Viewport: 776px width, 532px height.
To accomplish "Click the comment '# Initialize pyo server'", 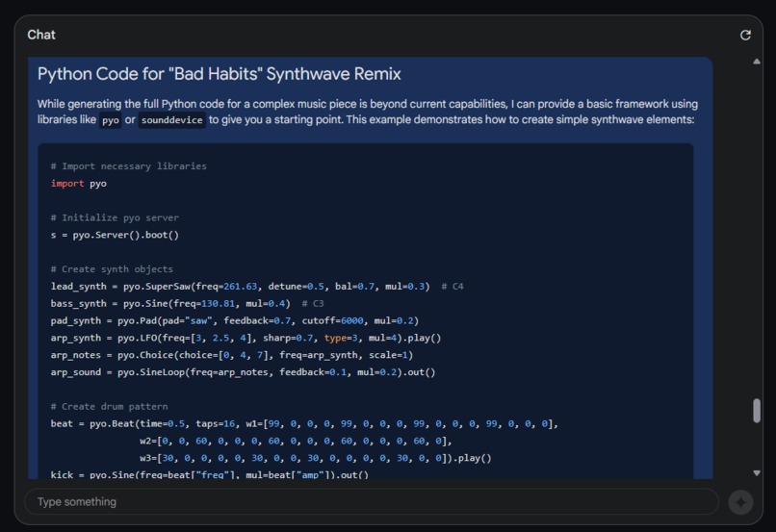I will click(x=115, y=217).
